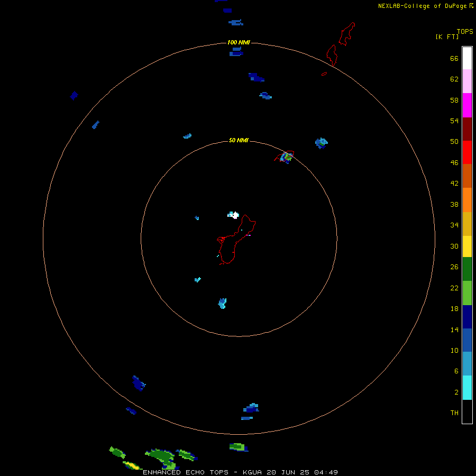Click the legend value 26
The image size is (476, 476).
click(x=454, y=267)
